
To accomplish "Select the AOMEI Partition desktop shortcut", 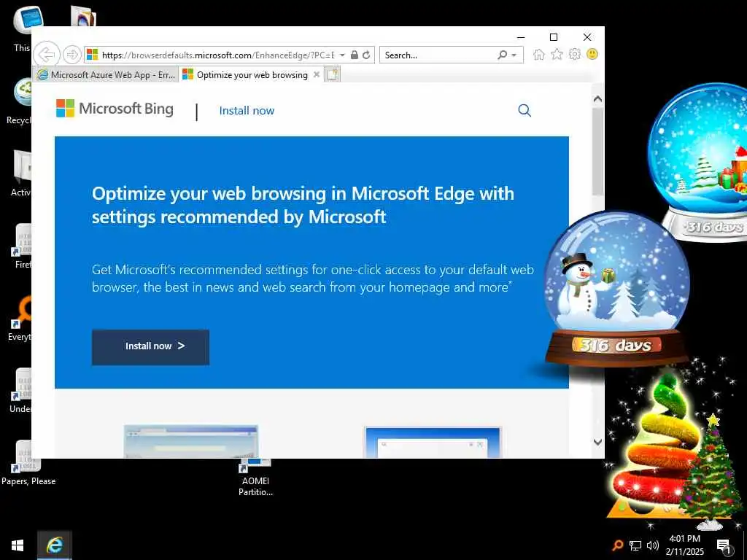I will tap(256, 478).
